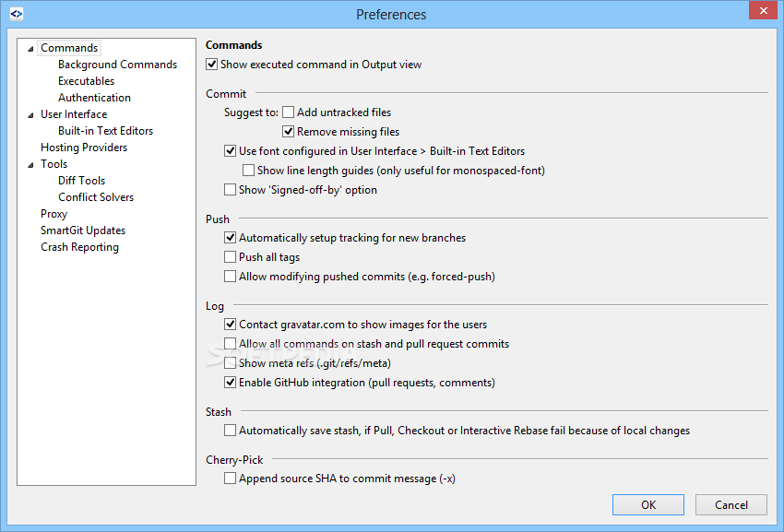Collapse the Tools tree node

(x=30, y=164)
